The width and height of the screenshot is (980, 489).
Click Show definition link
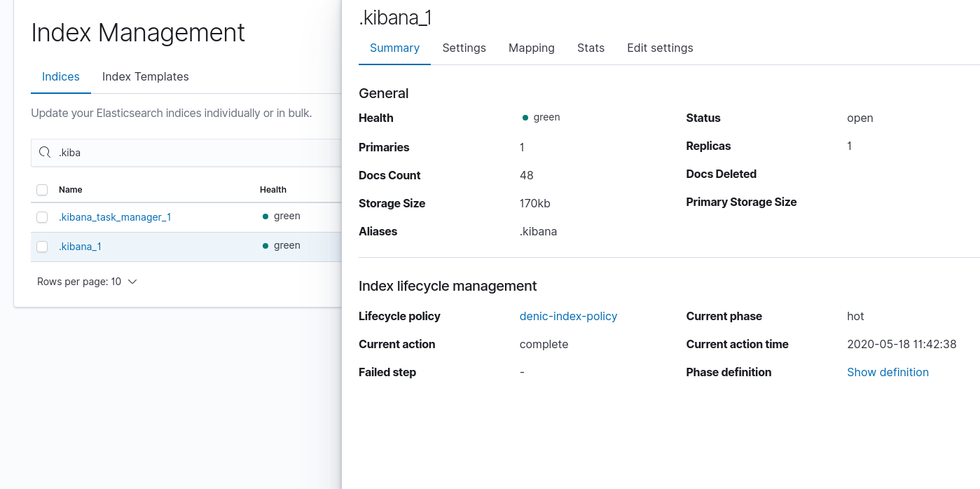click(888, 372)
